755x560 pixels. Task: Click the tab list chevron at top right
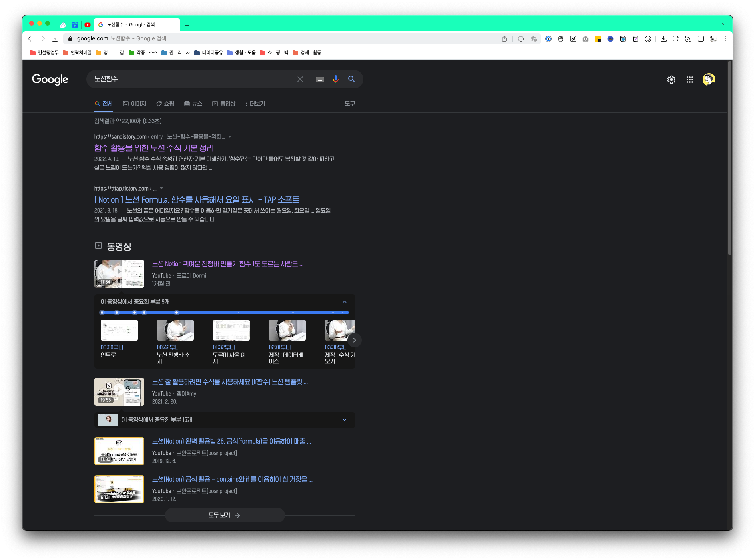[724, 24]
